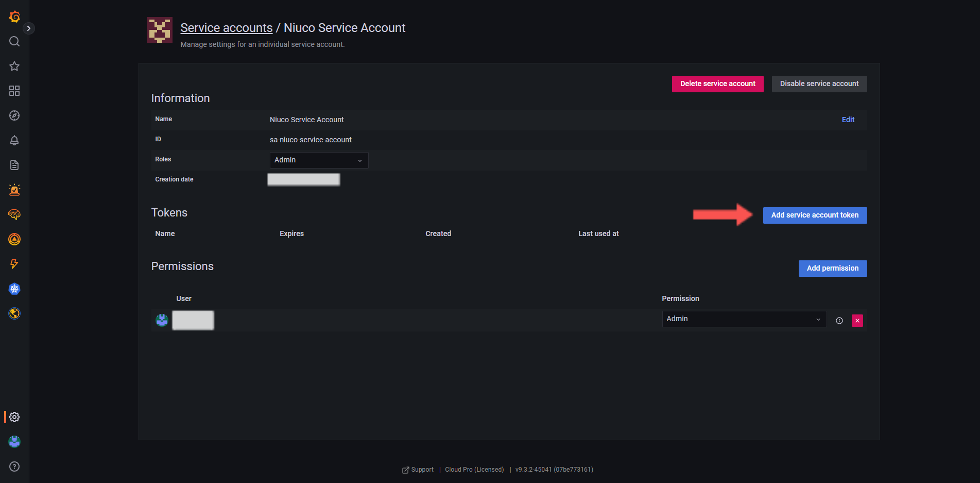Click Add service account token button
980x483 pixels.
click(815, 215)
